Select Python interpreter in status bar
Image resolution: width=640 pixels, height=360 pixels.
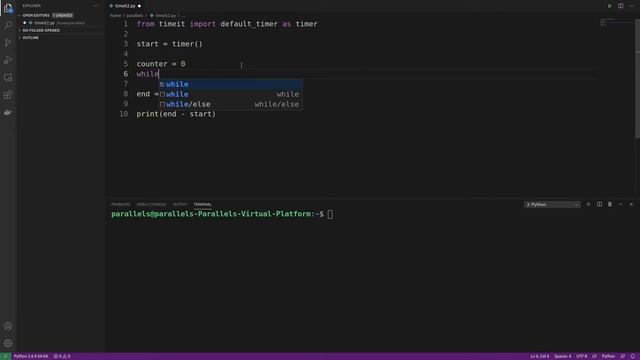point(31,356)
